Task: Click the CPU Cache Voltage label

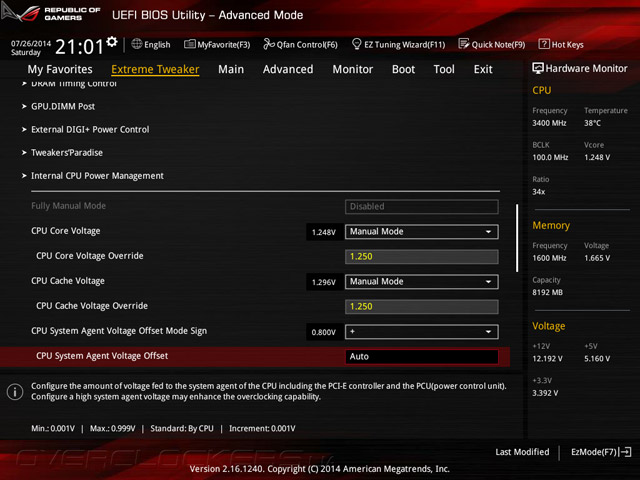Action: coord(68,281)
